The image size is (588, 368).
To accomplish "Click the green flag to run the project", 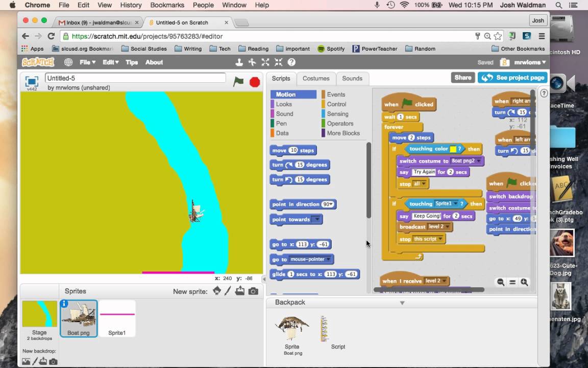I will click(238, 81).
